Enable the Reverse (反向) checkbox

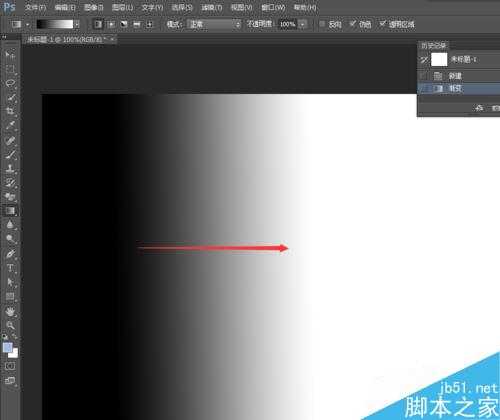tap(322, 24)
